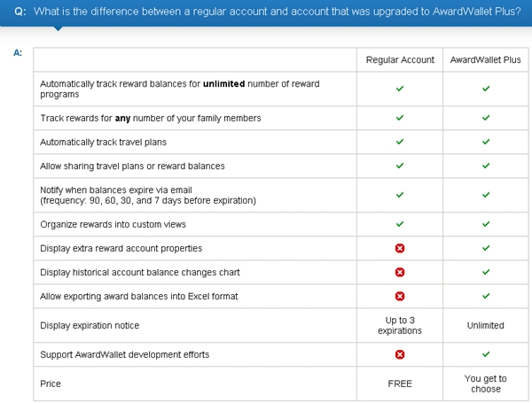Click Regular Account checkmark for email expiry notification

click(400, 195)
